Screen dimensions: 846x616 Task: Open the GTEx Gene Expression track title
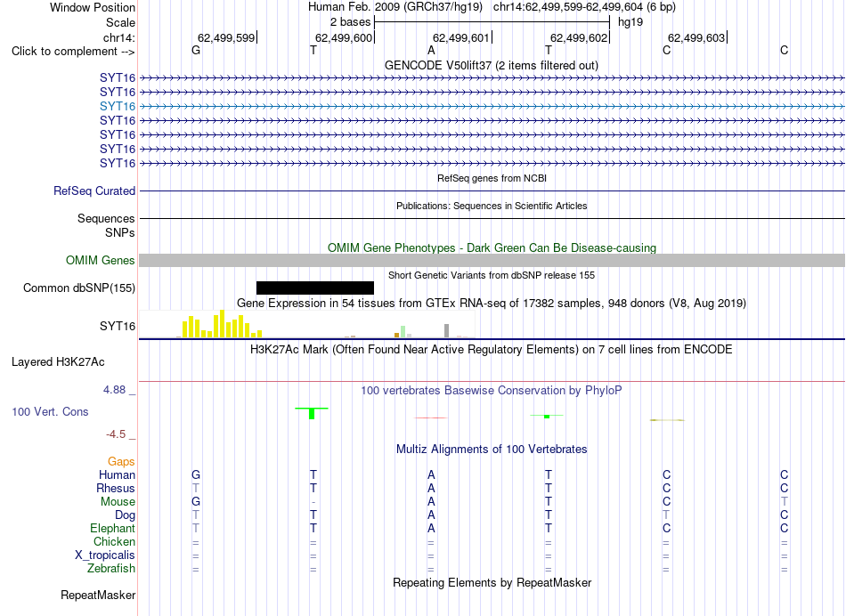491,304
